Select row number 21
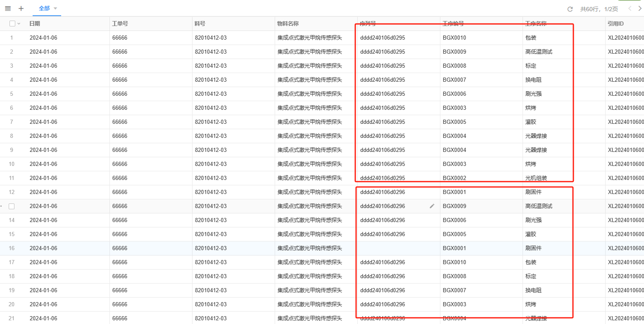The width and height of the screenshot is (644, 324). click(12, 318)
